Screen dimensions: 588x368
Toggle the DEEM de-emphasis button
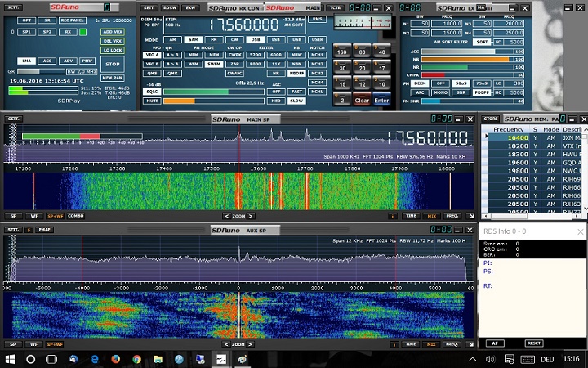[420, 83]
